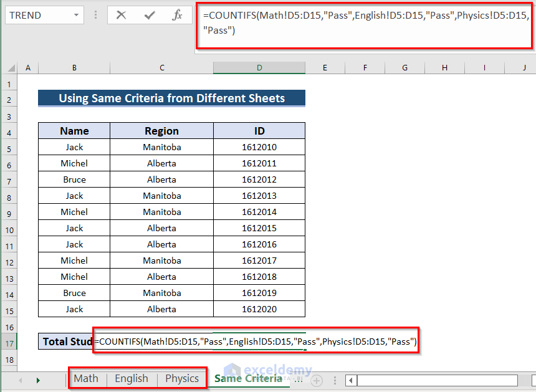Viewport: 536px width, 392px height.
Task: Select column B header
Action: click(x=74, y=68)
